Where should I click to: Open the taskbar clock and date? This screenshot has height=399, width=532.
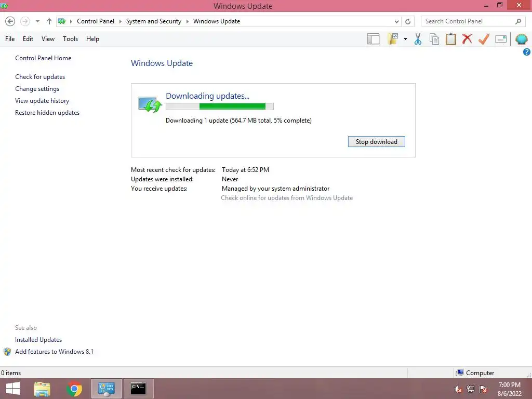(x=509, y=389)
